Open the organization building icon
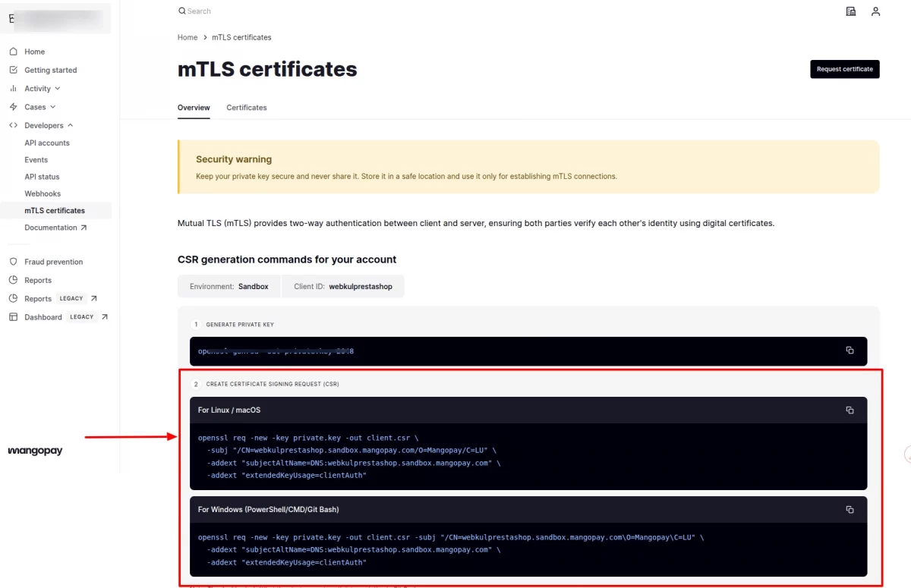The width and height of the screenshot is (911, 588). pyautogui.click(x=851, y=11)
